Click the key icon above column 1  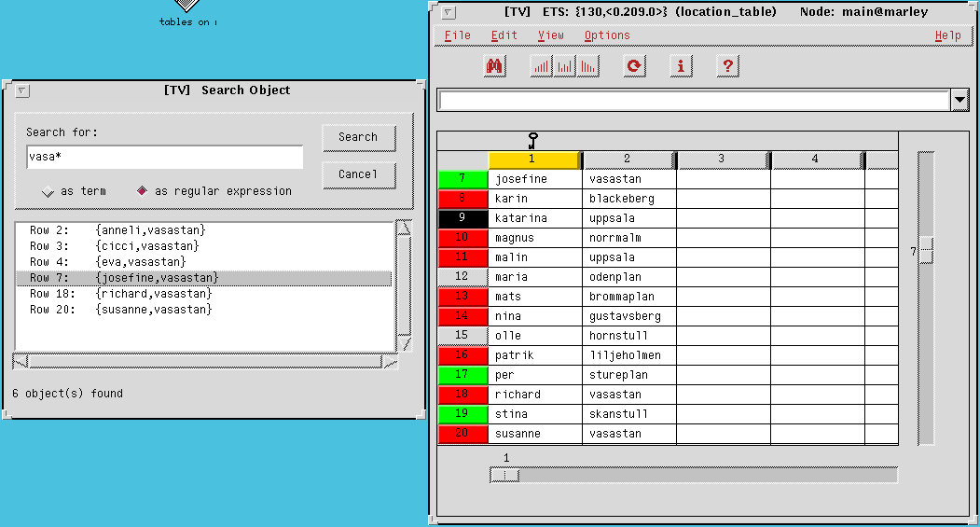(532, 140)
